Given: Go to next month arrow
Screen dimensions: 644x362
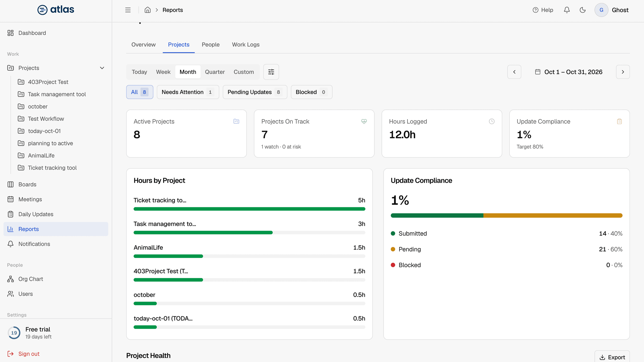Looking at the screenshot, I should (623, 72).
